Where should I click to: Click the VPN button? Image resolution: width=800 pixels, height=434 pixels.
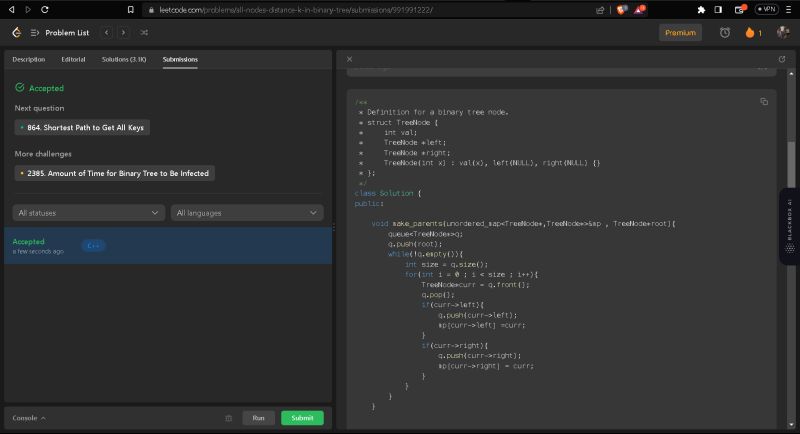766,9
